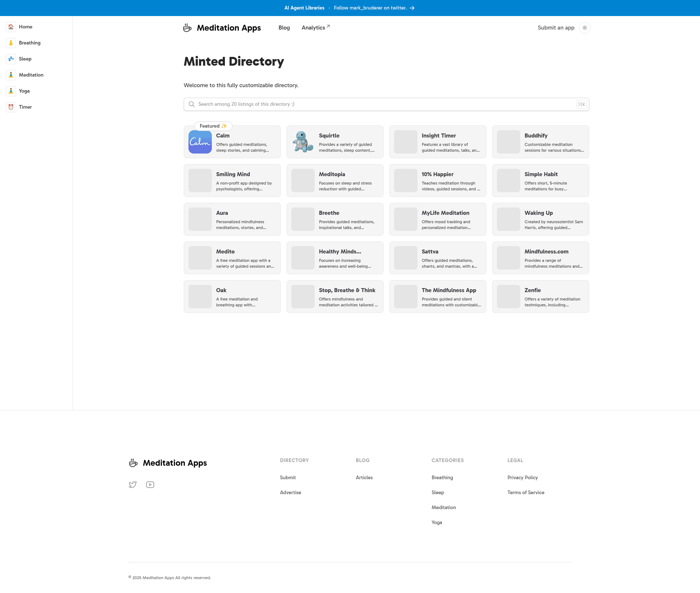Click the Breathing icon in the sidebar
This screenshot has height=593, width=700.
click(x=11, y=43)
